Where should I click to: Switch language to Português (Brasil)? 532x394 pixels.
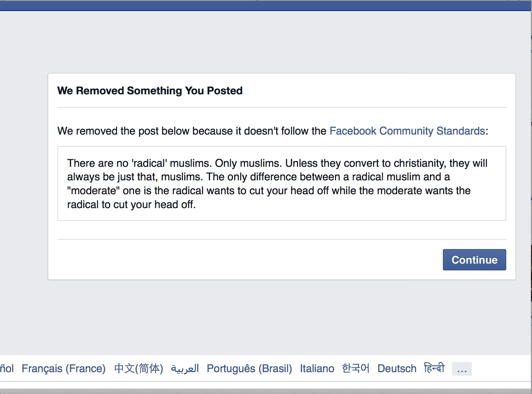(x=249, y=368)
